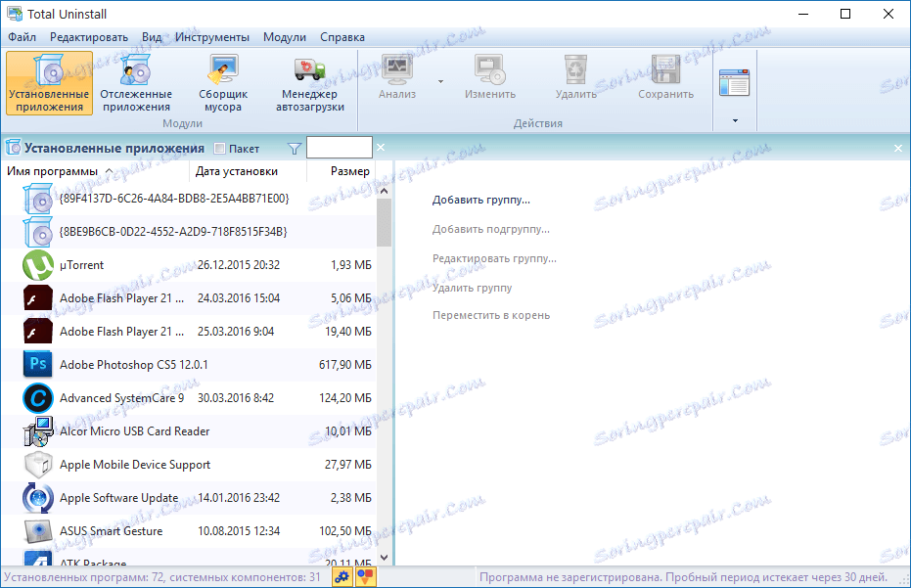The height and width of the screenshot is (588, 911).
Task: Click Flash Player icon dated 25.03.2016
Action: (x=38, y=332)
